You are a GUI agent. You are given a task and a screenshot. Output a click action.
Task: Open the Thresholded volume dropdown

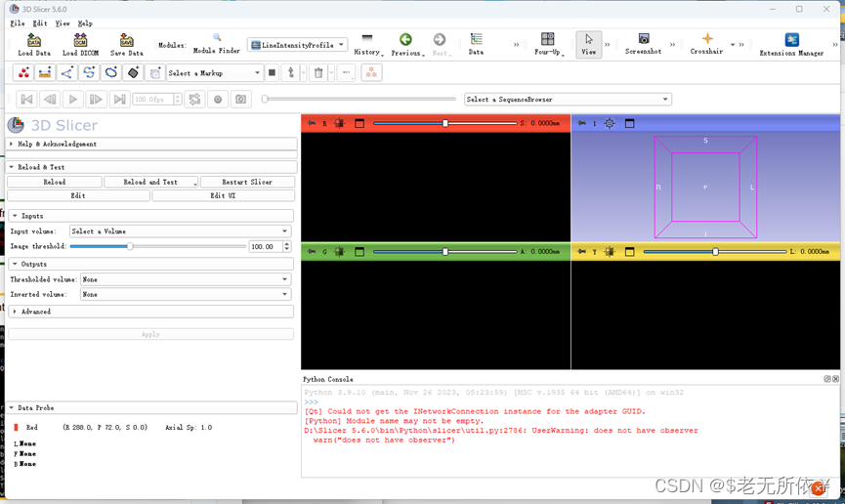pyautogui.click(x=186, y=279)
